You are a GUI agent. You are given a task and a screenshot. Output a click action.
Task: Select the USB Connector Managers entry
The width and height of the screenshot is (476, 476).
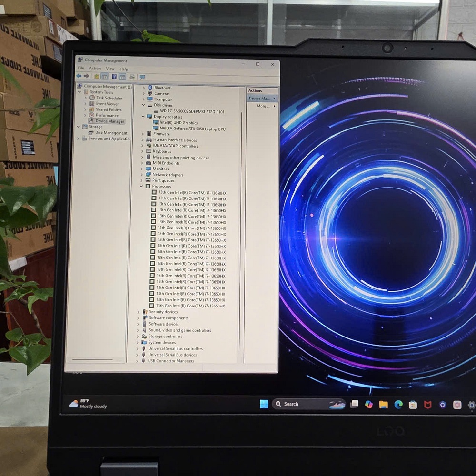(170, 361)
